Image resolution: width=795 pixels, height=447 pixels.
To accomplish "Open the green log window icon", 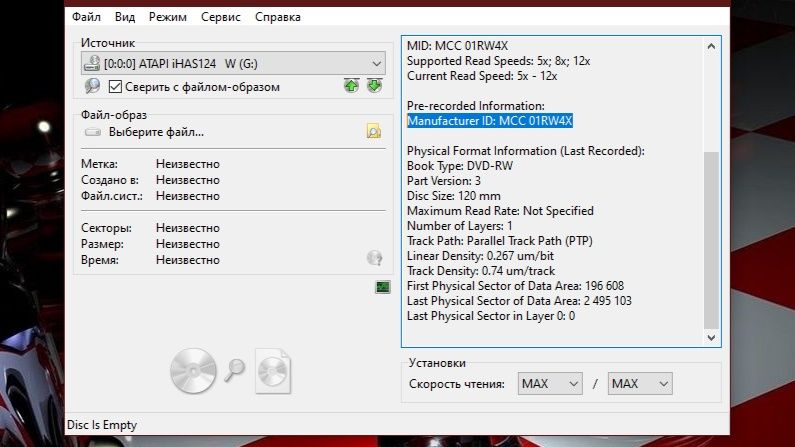I will 383,287.
